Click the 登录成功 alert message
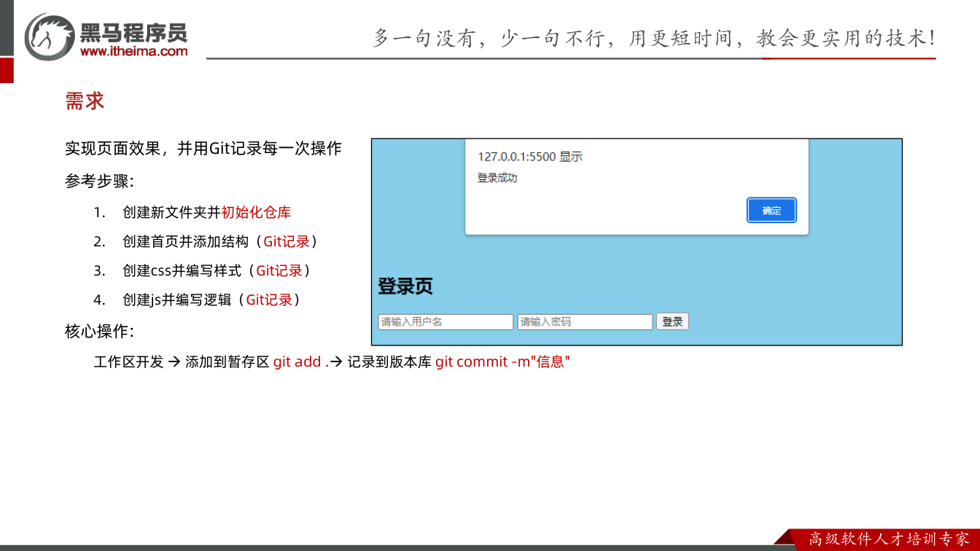This screenshot has height=551, width=980. (497, 178)
